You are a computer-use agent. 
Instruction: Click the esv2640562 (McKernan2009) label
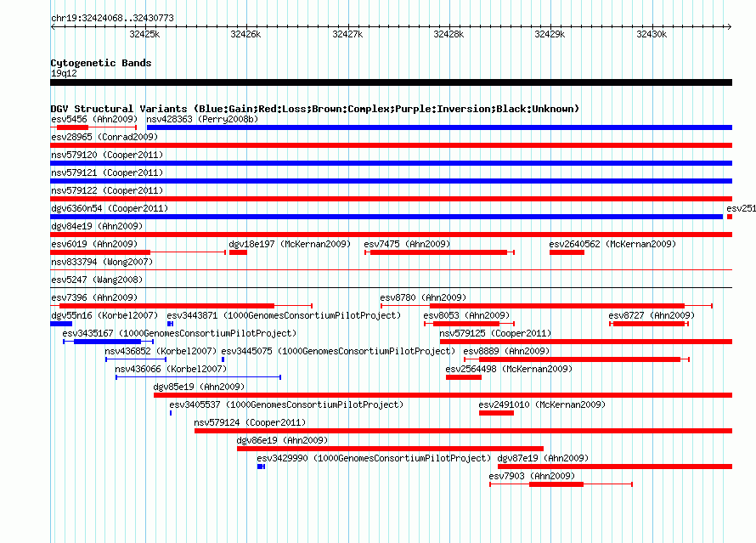pyautogui.click(x=612, y=244)
